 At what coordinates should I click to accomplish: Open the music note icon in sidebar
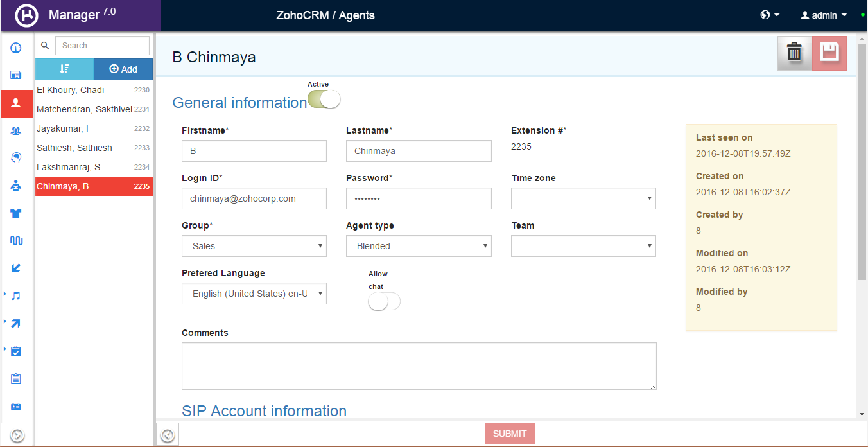click(16, 296)
